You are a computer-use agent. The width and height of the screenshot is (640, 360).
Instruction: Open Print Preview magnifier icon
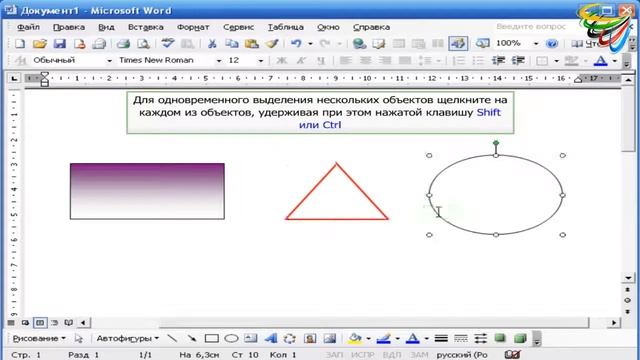pos(143,43)
